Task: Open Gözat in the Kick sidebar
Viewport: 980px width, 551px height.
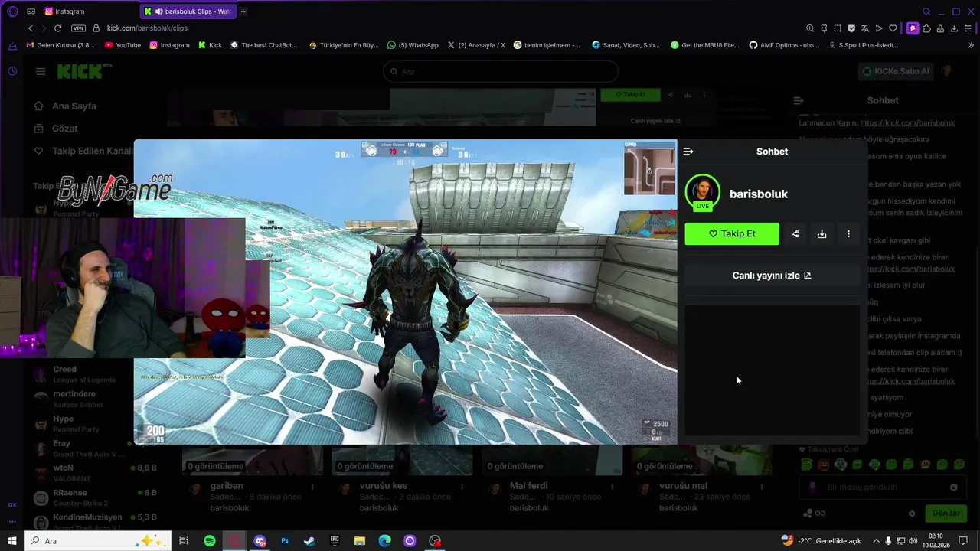Action: pyautogui.click(x=65, y=129)
